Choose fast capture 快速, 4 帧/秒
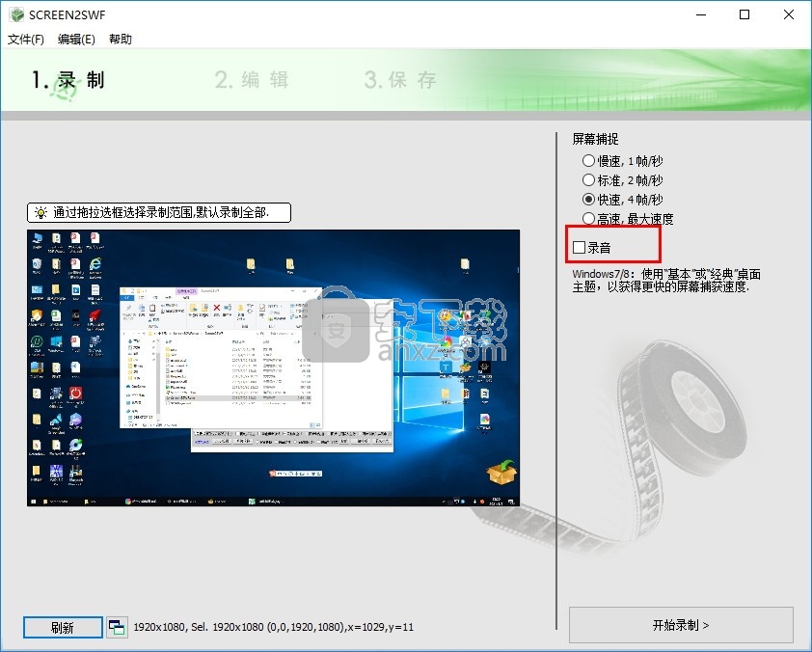 [x=622, y=200]
